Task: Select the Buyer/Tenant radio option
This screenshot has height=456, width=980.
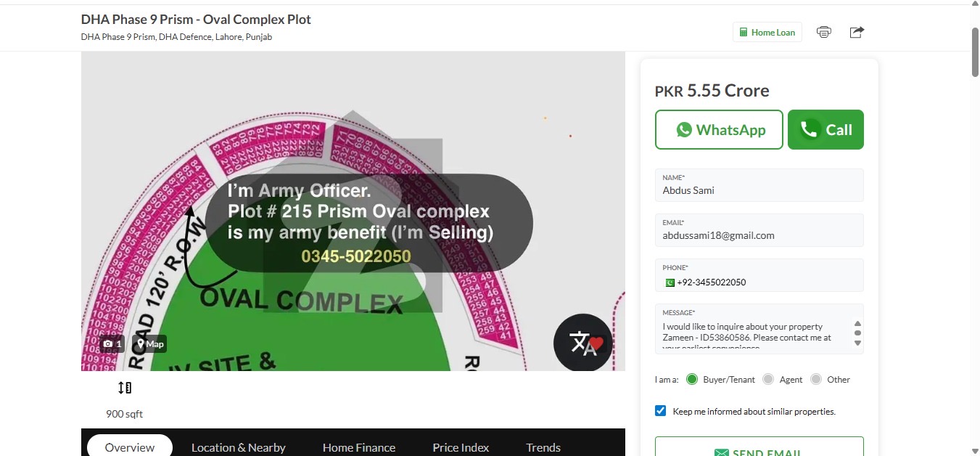Action: [x=692, y=379]
